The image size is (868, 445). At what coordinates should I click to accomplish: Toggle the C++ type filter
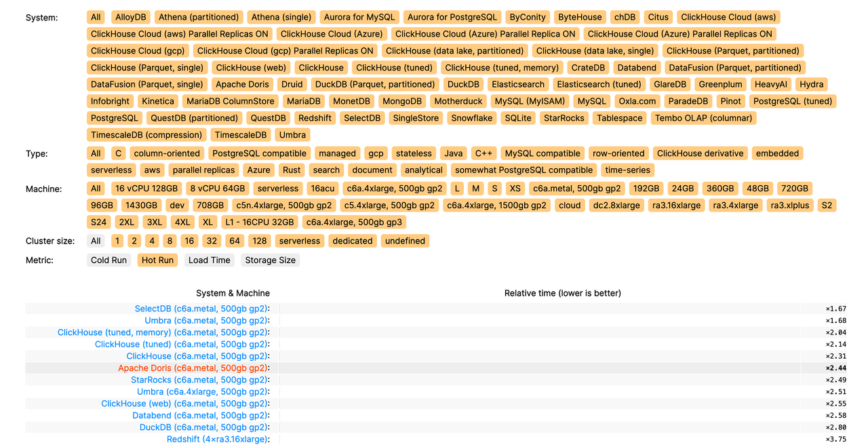484,153
